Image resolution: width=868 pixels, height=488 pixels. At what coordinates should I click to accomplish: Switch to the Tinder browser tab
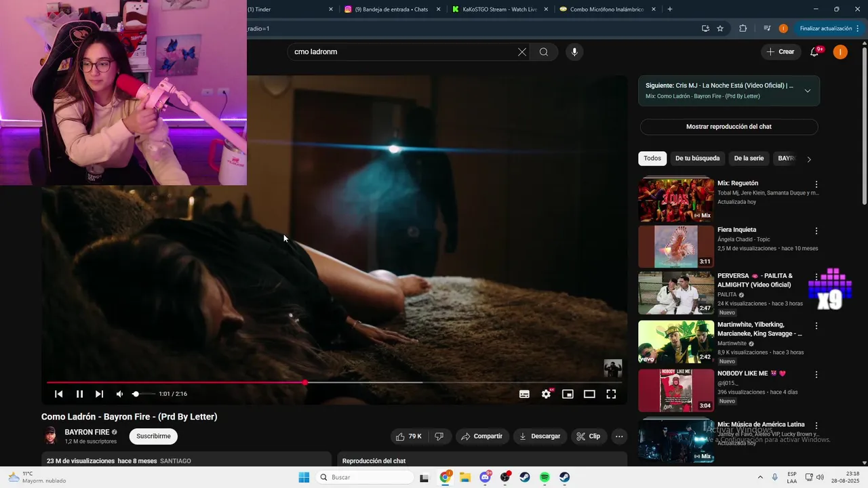(288, 9)
